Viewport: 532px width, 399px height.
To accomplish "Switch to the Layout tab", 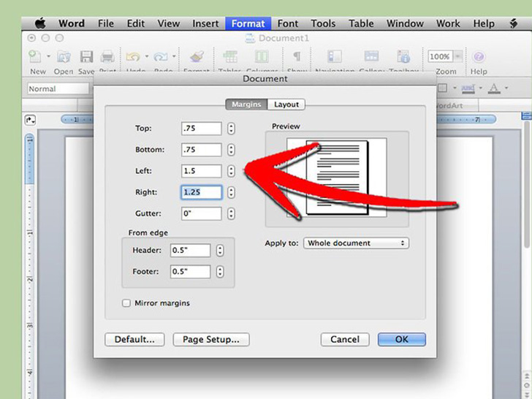I will [x=286, y=104].
